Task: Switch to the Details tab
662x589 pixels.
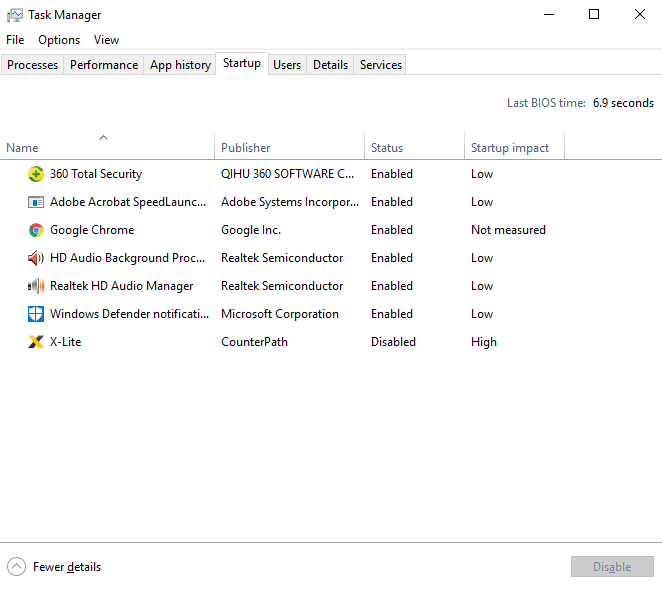Action: point(331,65)
